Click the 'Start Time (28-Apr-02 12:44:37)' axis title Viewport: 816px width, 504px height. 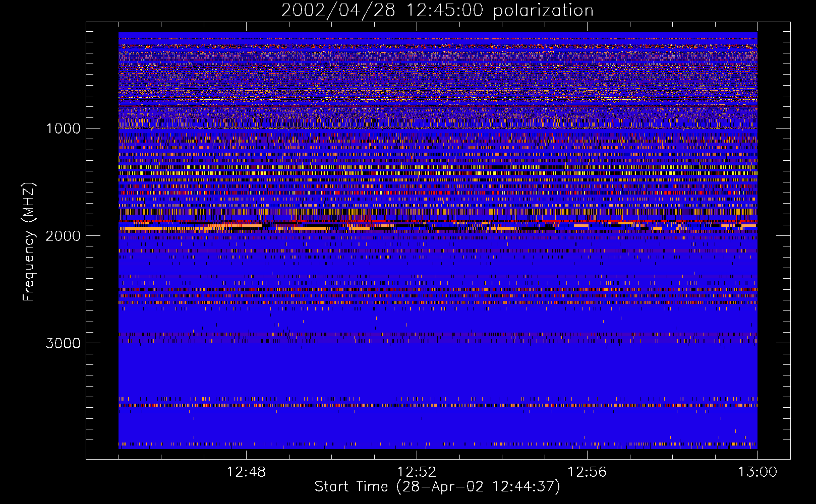pyautogui.click(x=437, y=487)
